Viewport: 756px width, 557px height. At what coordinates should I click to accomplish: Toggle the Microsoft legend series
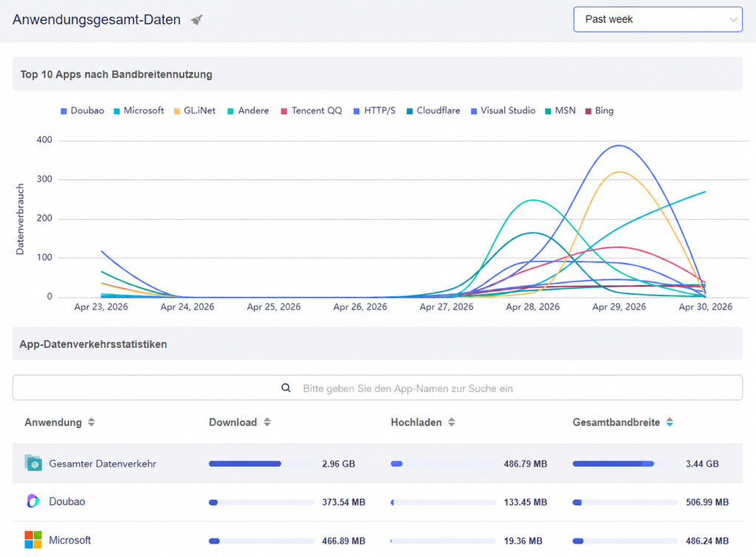[139, 110]
